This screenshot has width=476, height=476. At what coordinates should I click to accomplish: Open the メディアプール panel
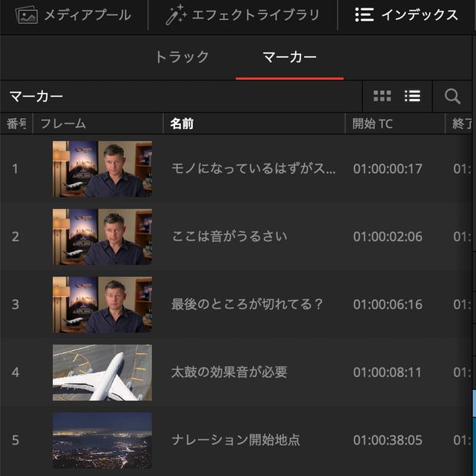tap(73, 15)
